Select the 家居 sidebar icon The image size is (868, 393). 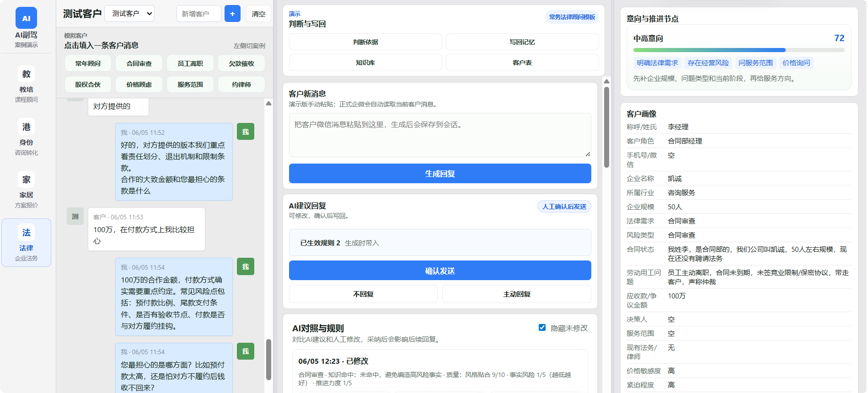tap(26, 180)
